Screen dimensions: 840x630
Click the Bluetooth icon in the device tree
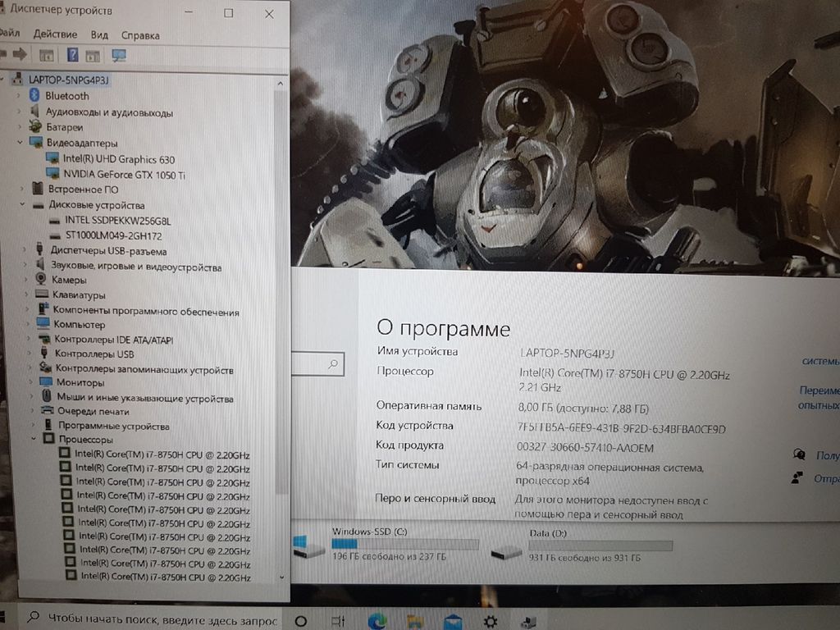point(34,95)
